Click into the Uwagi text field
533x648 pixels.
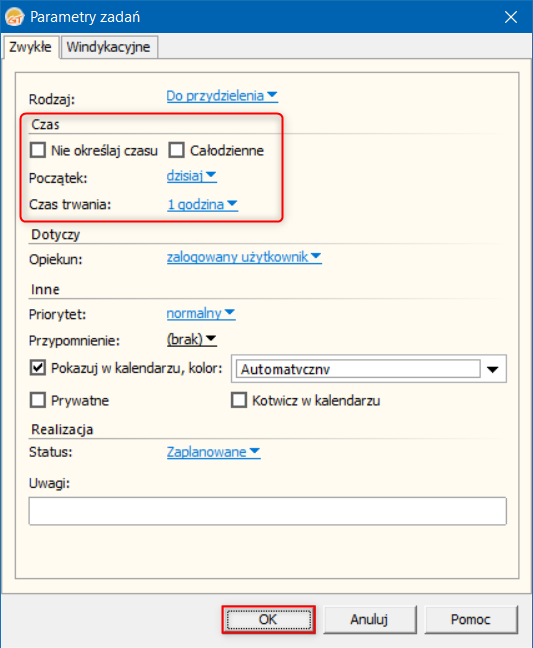(267, 511)
